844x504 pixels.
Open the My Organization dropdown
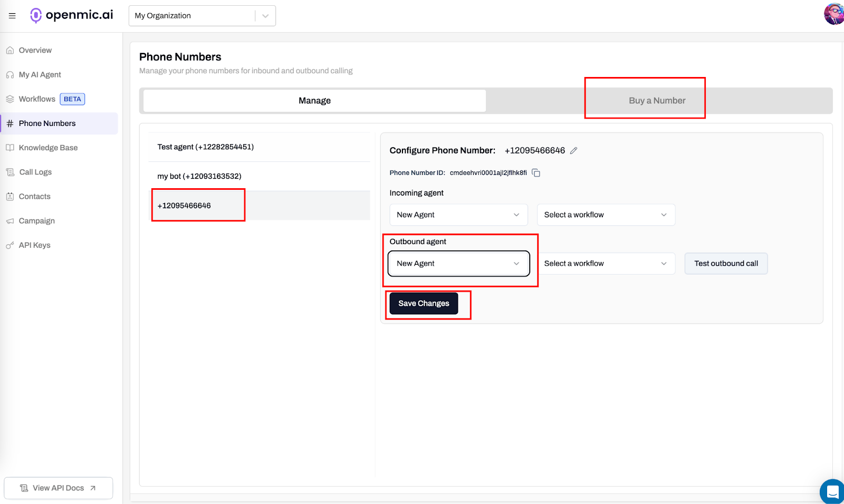coord(202,15)
